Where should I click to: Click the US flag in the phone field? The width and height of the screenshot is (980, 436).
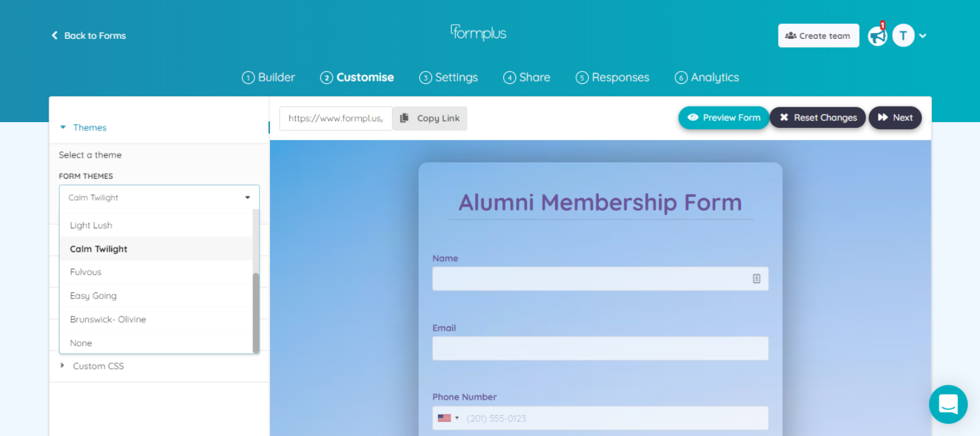click(444, 417)
